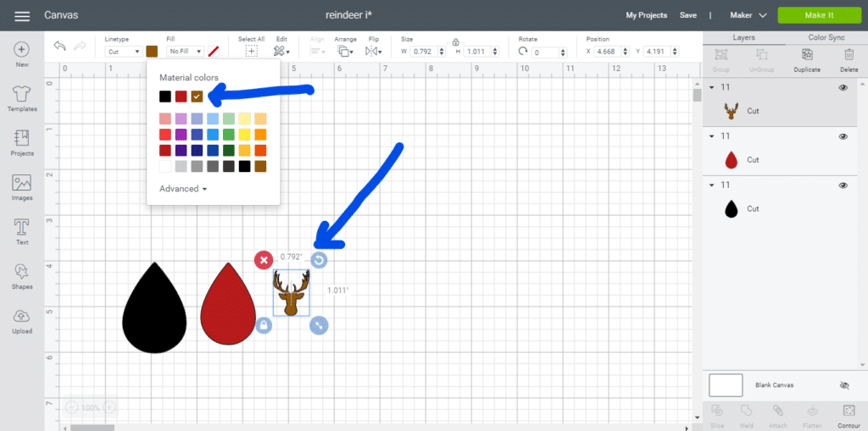
Task: Open the Linetype dropdown
Action: point(123,52)
